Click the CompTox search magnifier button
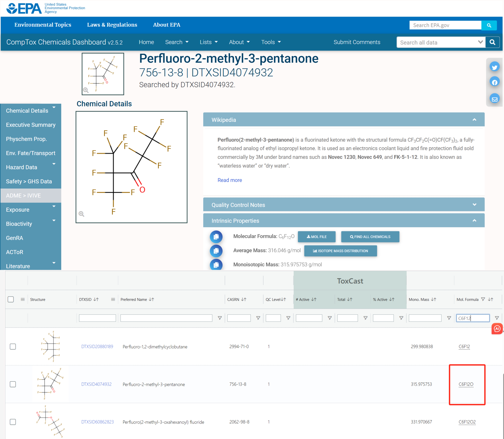This screenshot has height=439, width=504. click(492, 42)
